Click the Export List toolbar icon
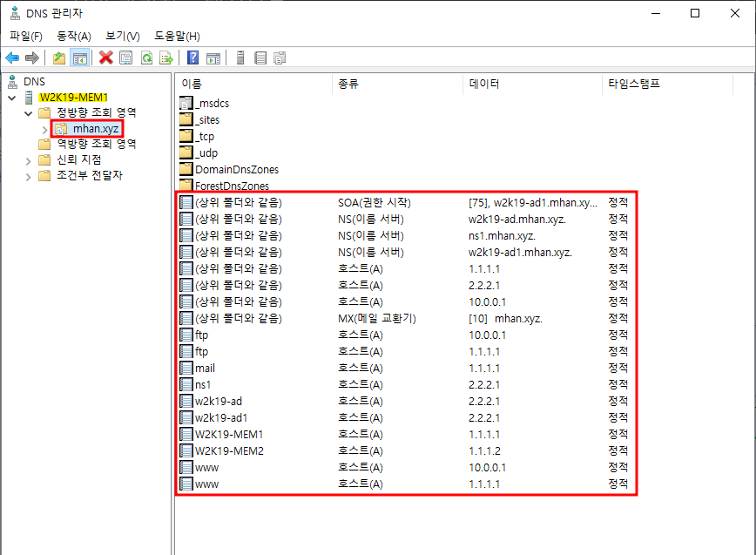The height and width of the screenshot is (555, 756). (x=166, y=58)
